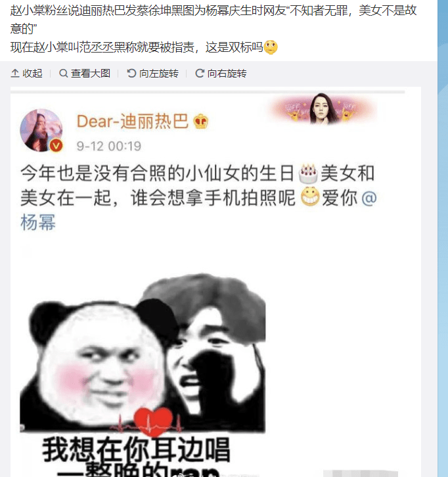This screenshot has height=477, width=448.
Task: Click the orange V verified badge
Action: coord(56,146)
